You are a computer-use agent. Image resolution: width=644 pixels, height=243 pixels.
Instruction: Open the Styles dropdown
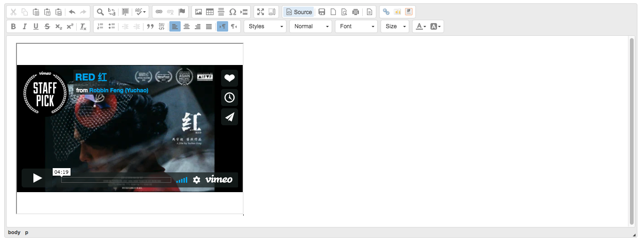[x=265, y=26]
